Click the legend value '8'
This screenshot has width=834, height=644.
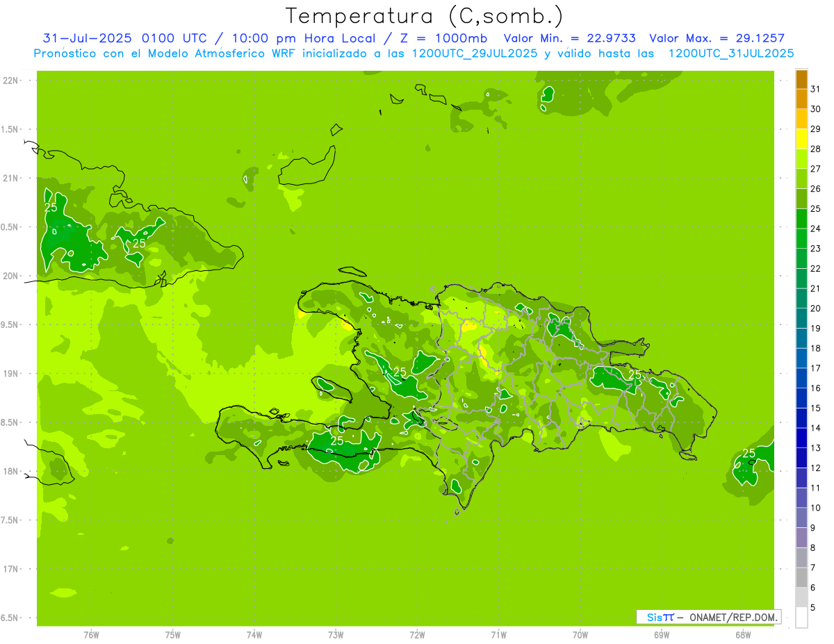[x=812, y=547]
